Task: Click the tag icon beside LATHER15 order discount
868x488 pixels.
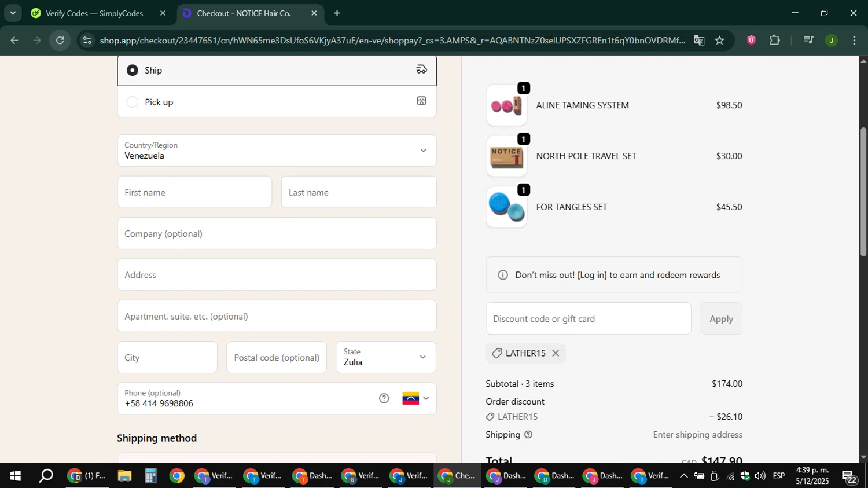Action: [x=490, y=417]
